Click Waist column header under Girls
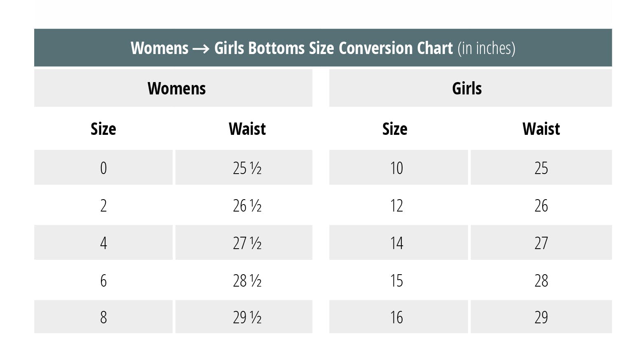Viewport: 644px width, 360px height. click(x=541, y=129)
